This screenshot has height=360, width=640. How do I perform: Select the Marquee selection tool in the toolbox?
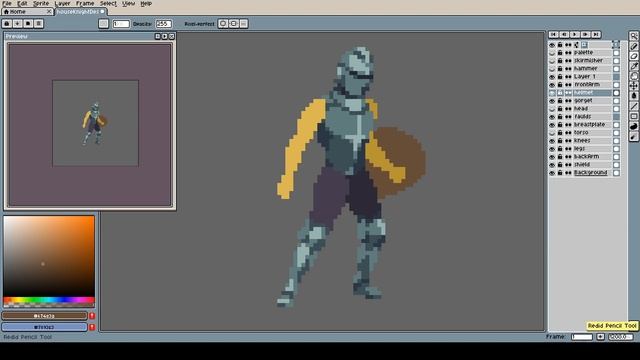(633, 36)
